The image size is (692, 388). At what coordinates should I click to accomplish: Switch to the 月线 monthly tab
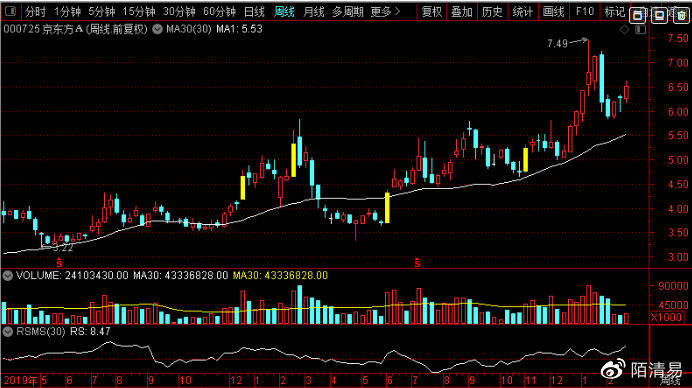pos(314,11)
